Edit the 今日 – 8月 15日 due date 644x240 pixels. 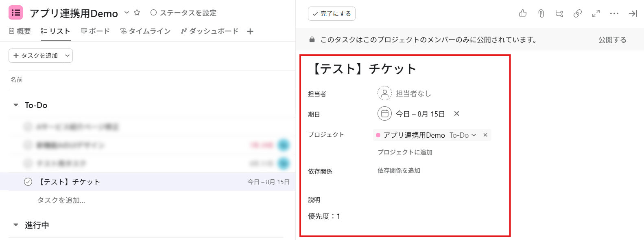420,114
